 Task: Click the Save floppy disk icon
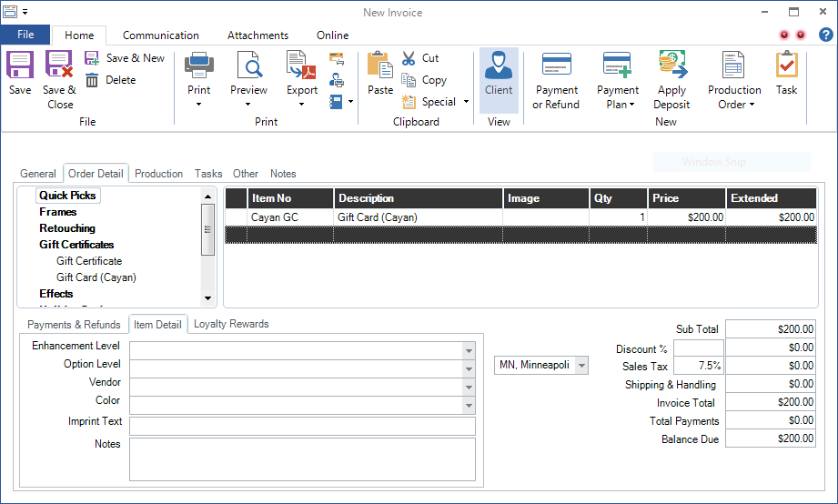(20, 65)
